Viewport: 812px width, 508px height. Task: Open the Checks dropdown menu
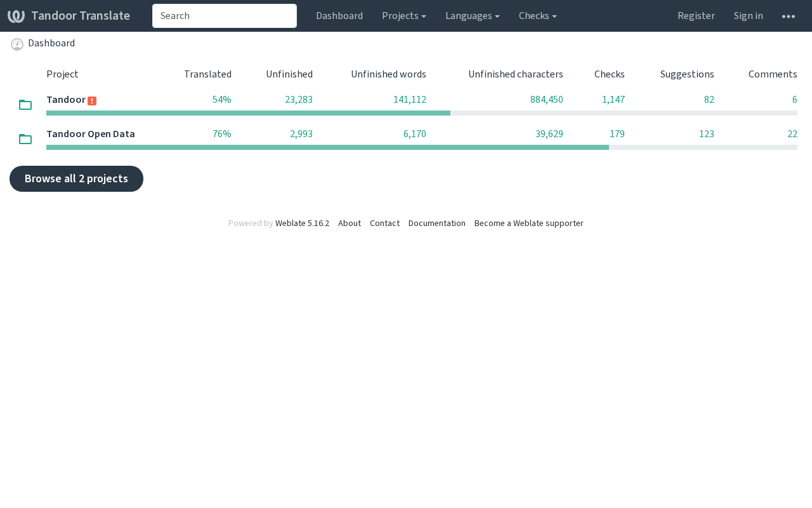point(537,16)
